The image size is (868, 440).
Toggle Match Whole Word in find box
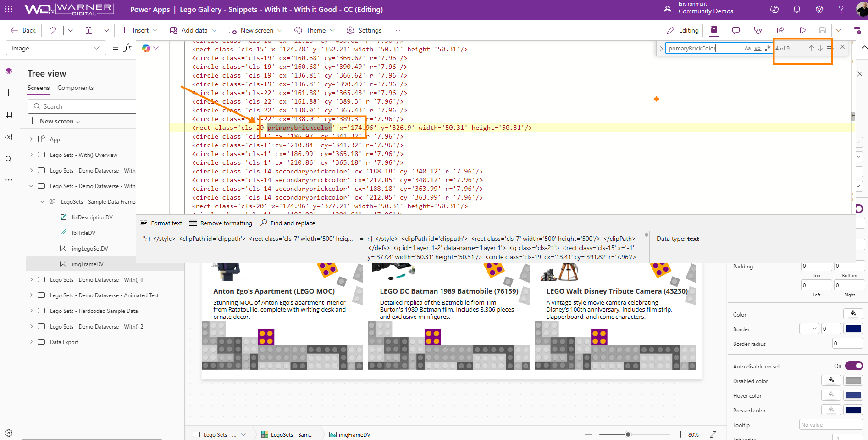coord(757,48)
